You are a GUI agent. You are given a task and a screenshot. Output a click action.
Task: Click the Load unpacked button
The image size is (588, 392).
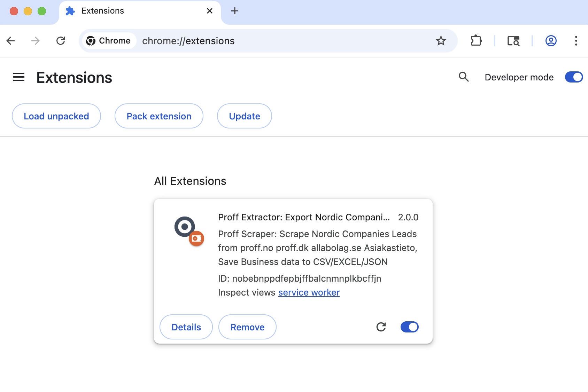coord(56,116)
